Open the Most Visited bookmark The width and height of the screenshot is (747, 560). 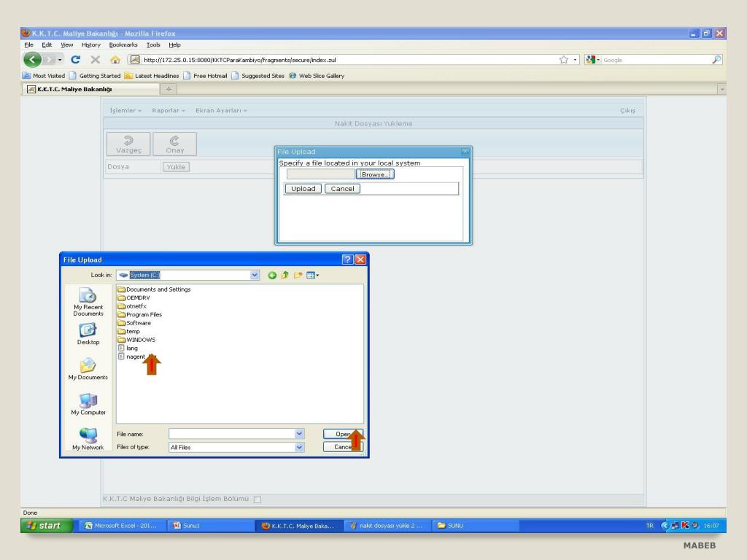[x=44, y=76]
